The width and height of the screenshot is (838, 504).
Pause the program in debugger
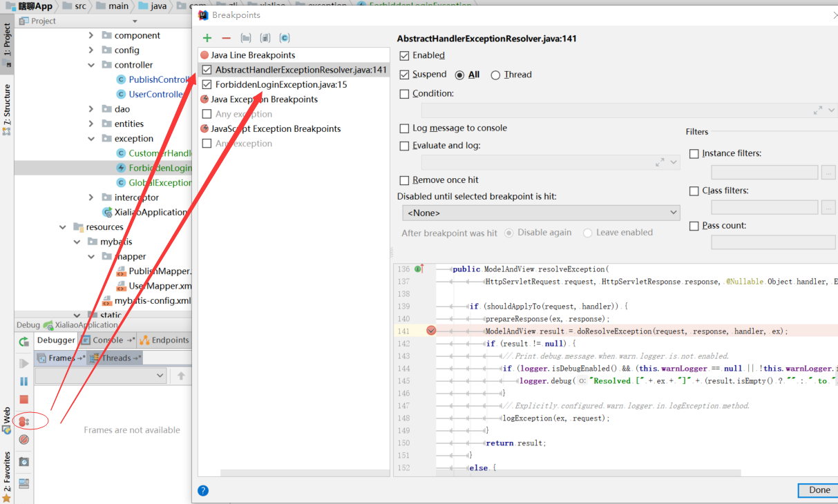[x=24, y=381]
